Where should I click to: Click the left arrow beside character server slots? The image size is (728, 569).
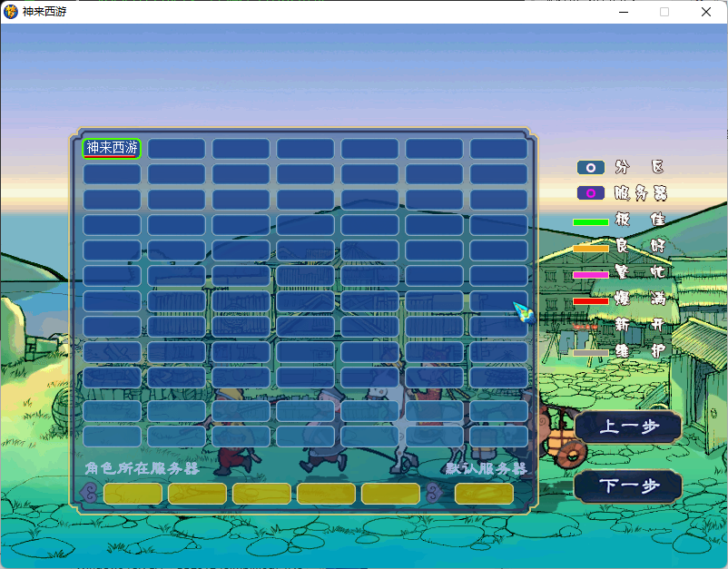89,493
